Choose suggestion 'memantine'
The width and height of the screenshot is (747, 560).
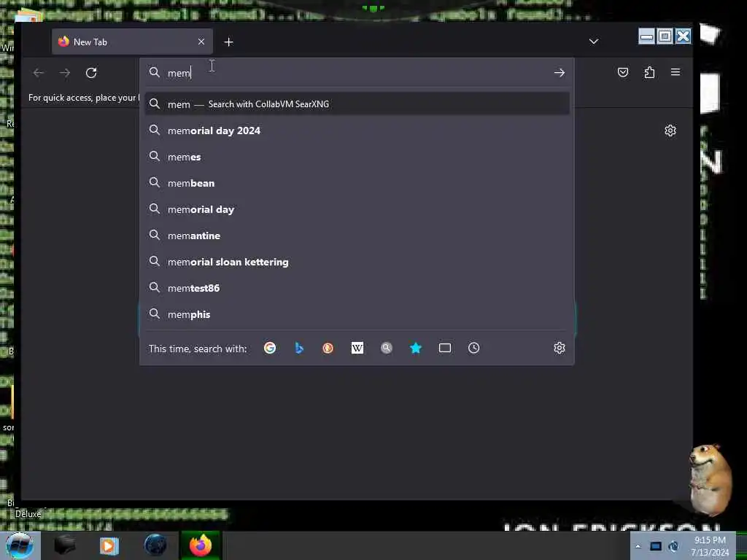coord(357,236)
